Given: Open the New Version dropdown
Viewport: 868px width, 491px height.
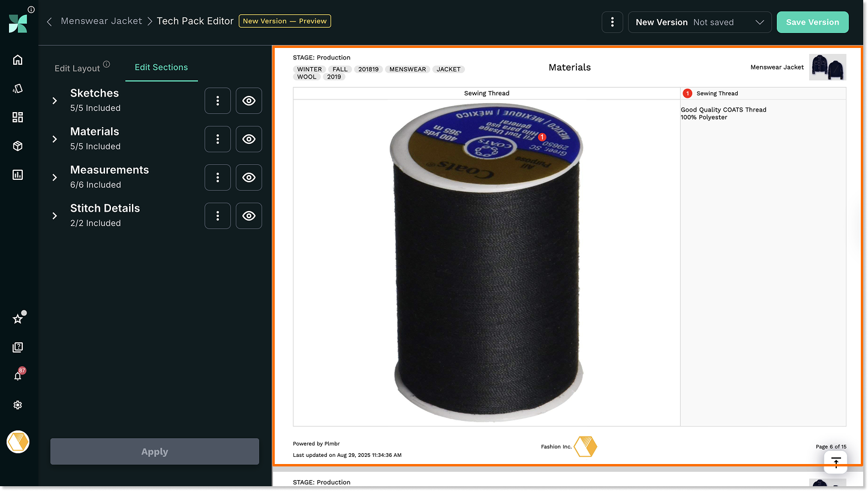Looking at the screenshot, I should tap(699, 22).
